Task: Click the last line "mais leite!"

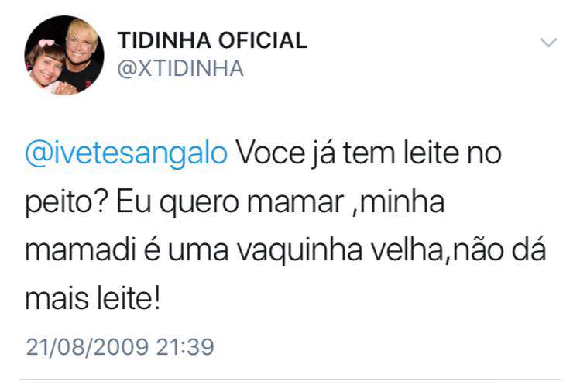Action: 93,300
